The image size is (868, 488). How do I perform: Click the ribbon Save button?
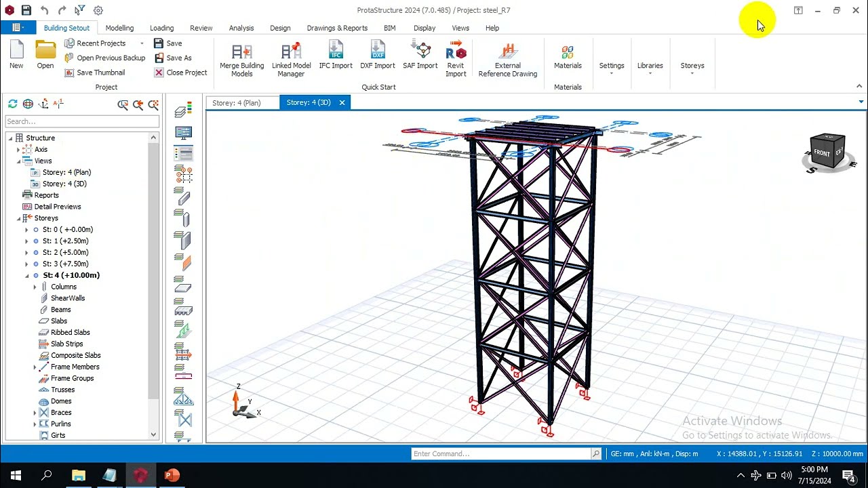(x=168, y=43)
